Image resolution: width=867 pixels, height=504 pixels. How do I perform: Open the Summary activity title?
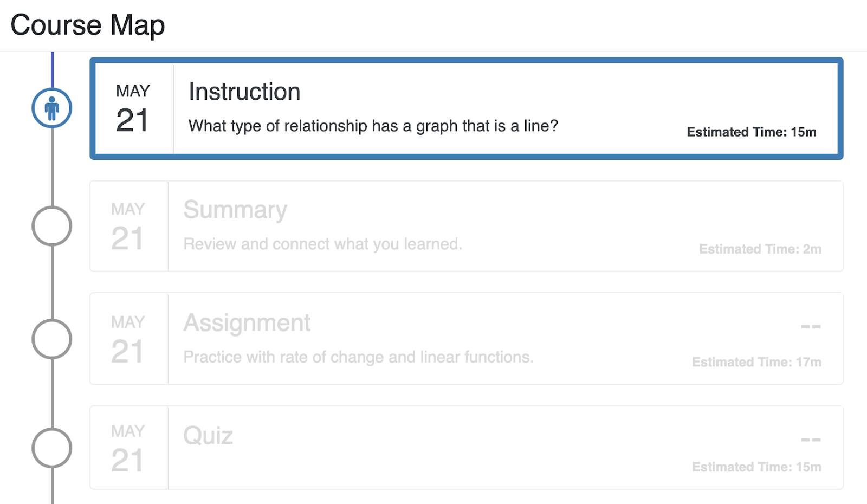235,210
